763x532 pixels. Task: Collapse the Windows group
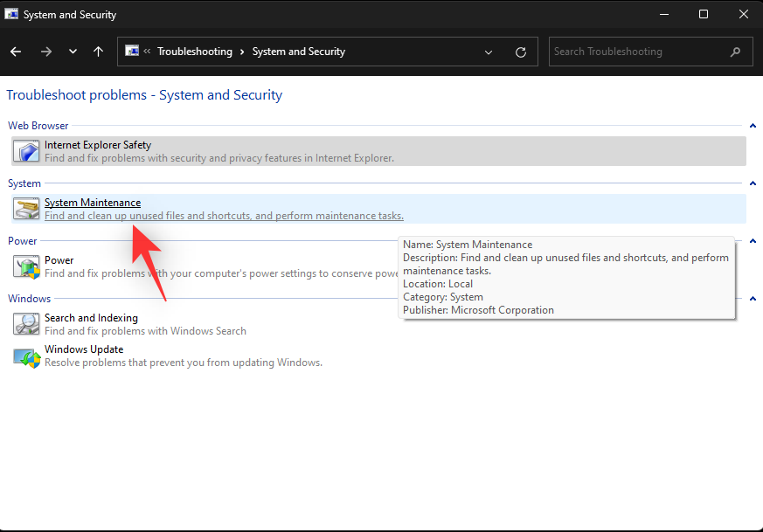pos(753,299)
